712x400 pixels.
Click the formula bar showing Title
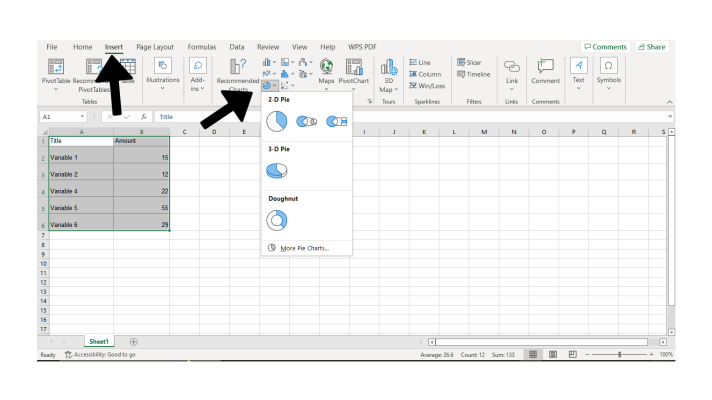click(409, 117)
